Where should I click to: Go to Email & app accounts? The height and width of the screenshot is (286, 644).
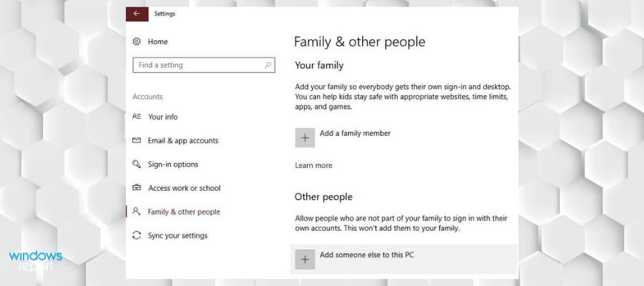click(183, 141)
